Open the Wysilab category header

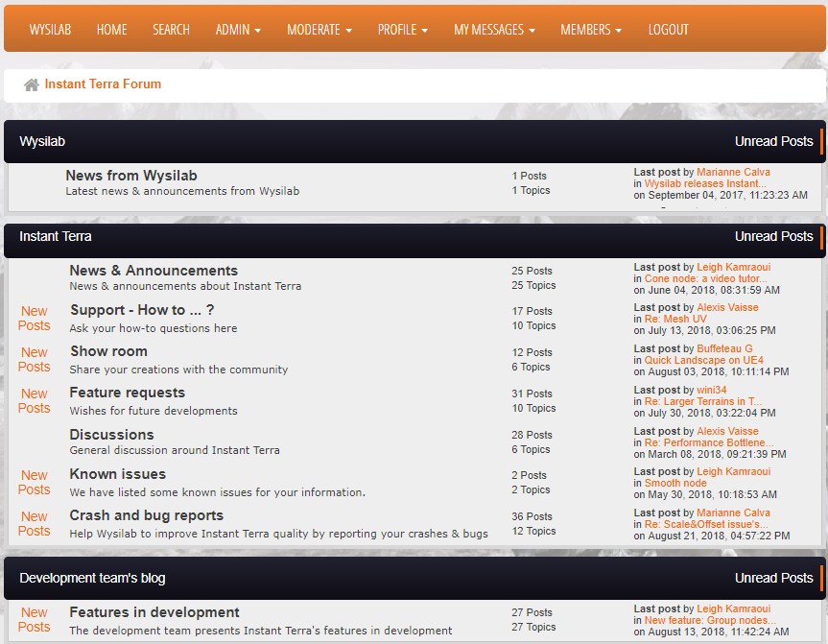pyautogui.click(x=42, y=142)
